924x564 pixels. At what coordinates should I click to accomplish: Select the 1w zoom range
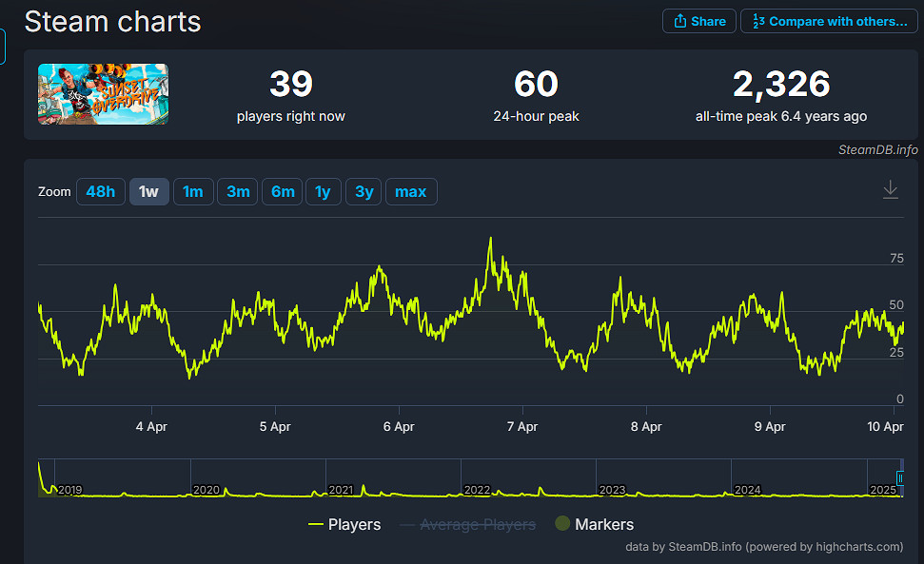click(x=148, y=192)
